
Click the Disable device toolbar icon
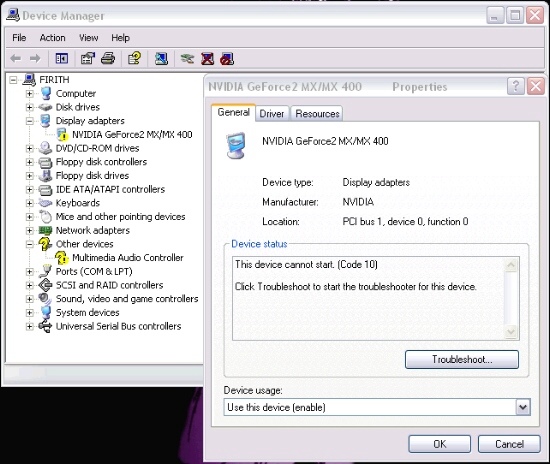[x=227, y=59]
